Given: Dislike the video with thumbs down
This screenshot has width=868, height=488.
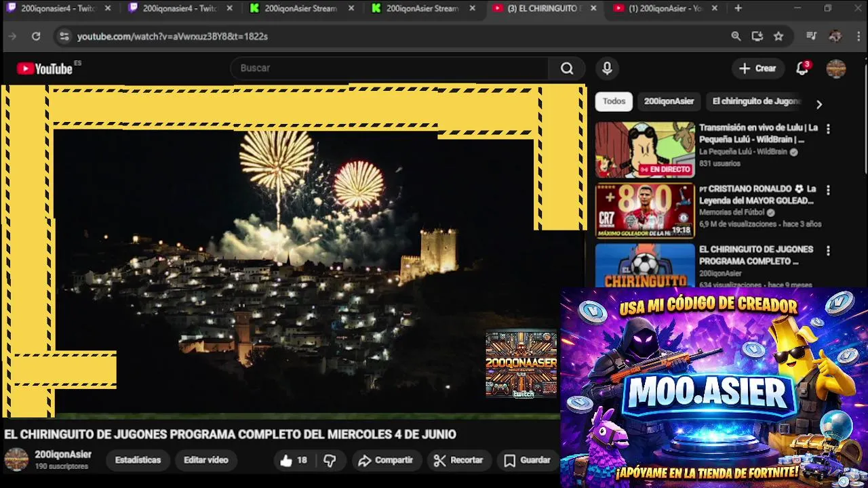Looking at the screenshot, I should pos(330,461).
